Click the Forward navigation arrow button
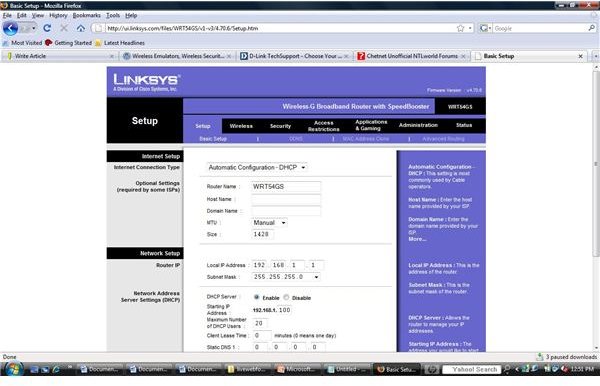 coord(25,28)
